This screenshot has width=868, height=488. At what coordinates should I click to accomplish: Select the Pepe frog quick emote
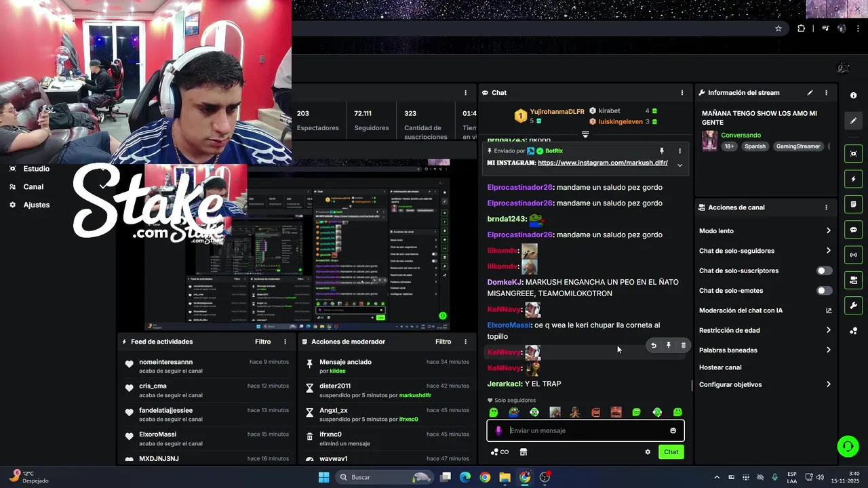514,412
